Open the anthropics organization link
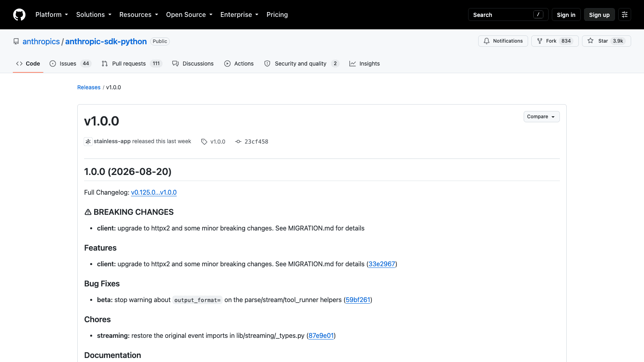Screen dimensions: 644x362 click(41, 41)
